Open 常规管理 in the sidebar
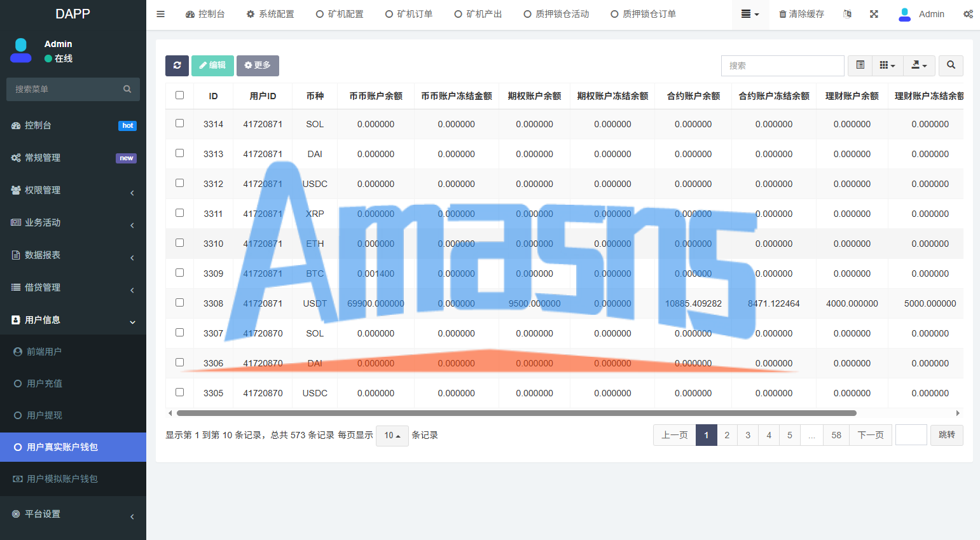The width and height of the screenshot is (980, 540). [73, 158]
